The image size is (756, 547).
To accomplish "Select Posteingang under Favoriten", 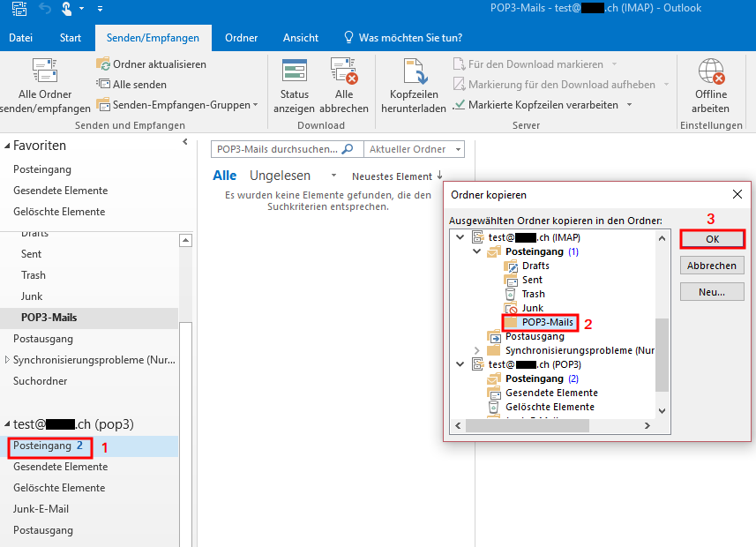I will coord(42,169).
